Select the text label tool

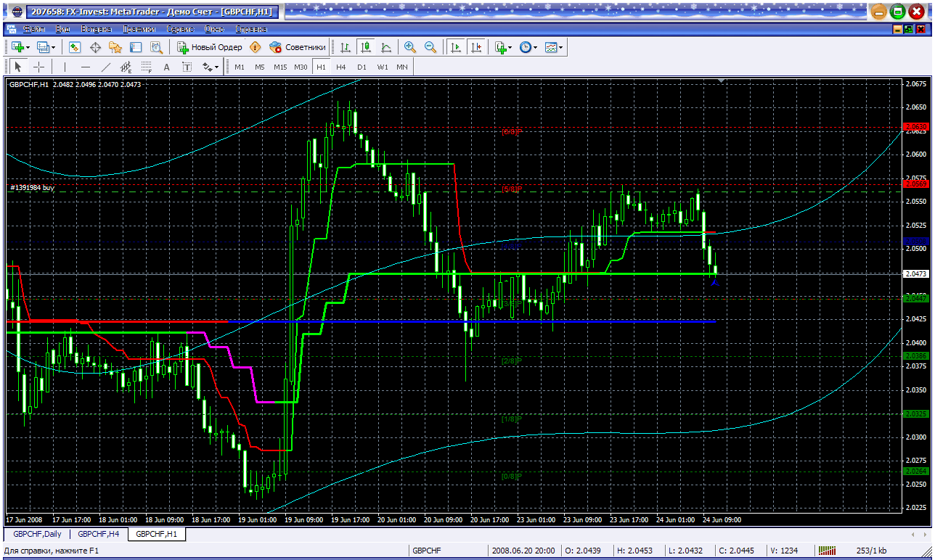[x=187, y=67]
